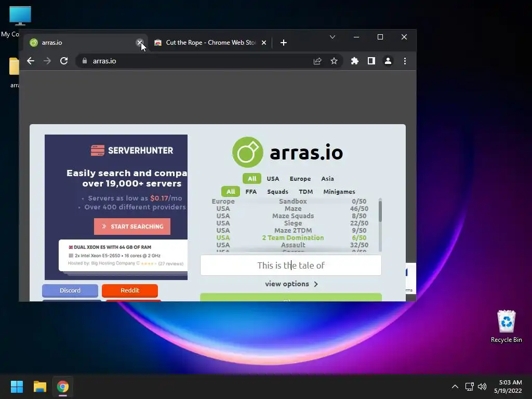This screenshot has width=532, height=399.
Task: Share this page icon in address bar
Action: 317,61
